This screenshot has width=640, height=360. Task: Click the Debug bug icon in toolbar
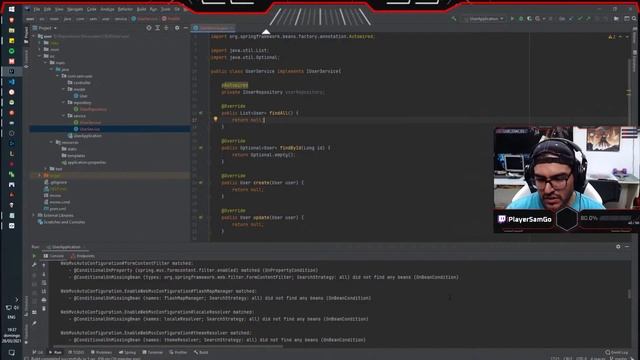521,19
